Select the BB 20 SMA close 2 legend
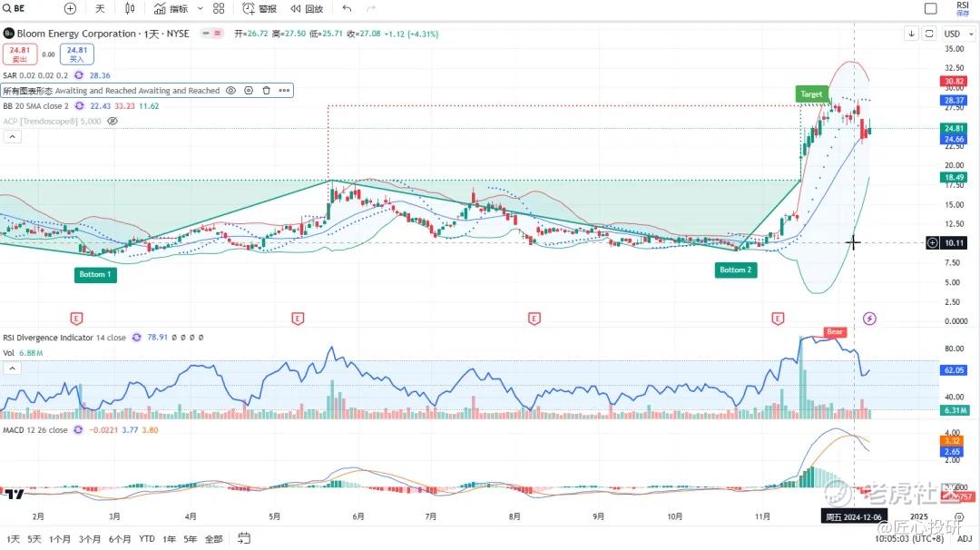Viewport: 980px width, 550px height. click(35, 105)
